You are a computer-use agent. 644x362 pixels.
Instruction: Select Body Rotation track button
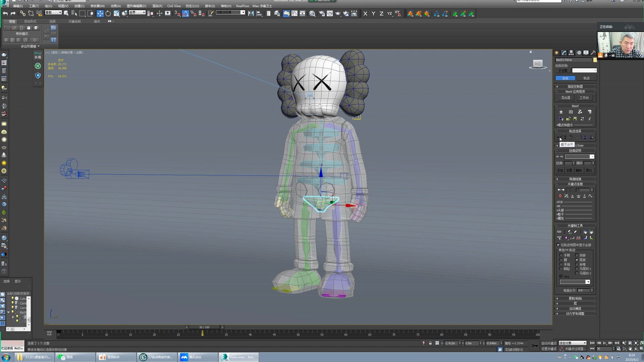571,137
